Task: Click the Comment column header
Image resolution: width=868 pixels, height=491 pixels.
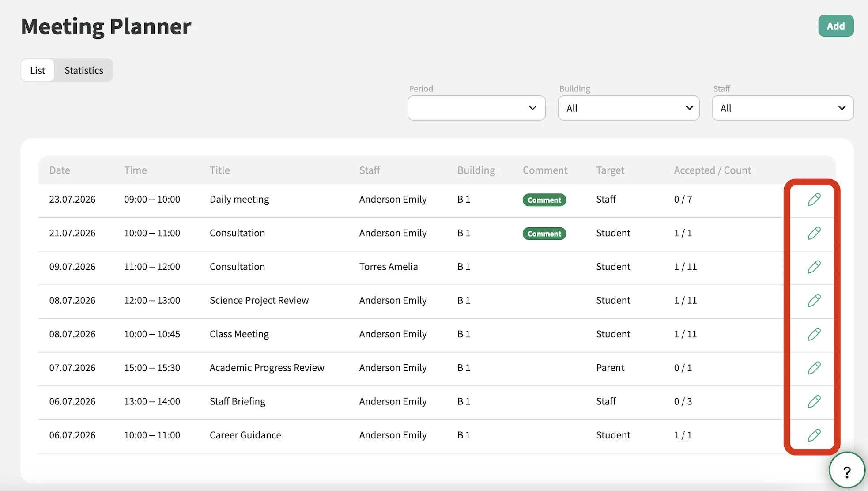Action: [545, 170]
